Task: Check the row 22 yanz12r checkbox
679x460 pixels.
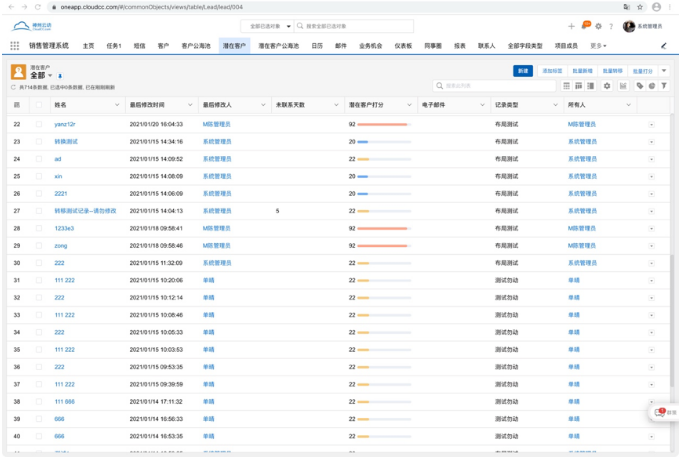Action: [39, 125]
